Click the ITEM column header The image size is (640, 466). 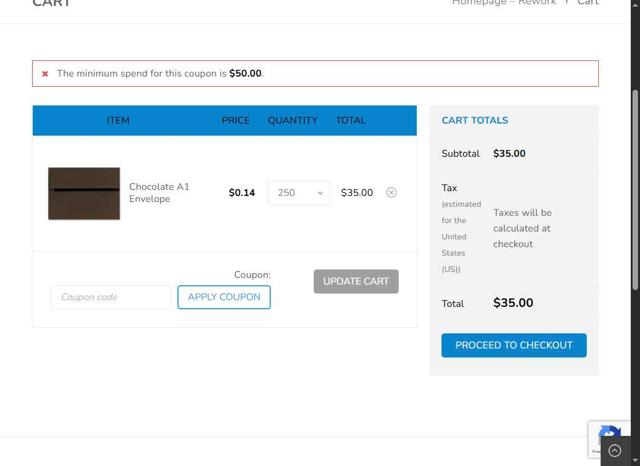(x=118, y=120)
